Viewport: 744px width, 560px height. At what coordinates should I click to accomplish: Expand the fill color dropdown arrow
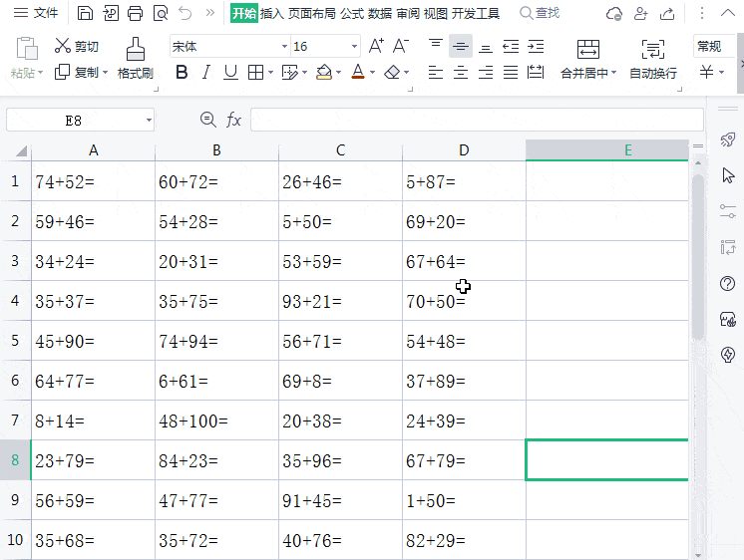pos(338,73)
